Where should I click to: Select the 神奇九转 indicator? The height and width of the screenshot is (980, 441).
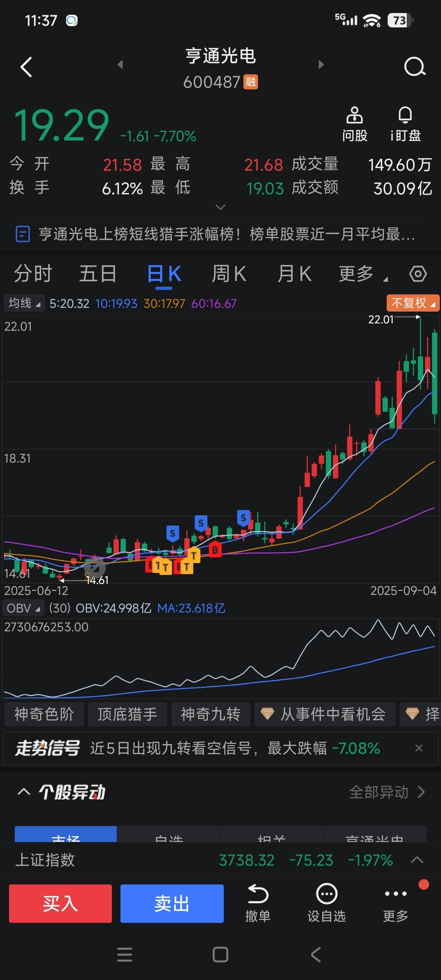pyautogui.click(x=211, y=714)
